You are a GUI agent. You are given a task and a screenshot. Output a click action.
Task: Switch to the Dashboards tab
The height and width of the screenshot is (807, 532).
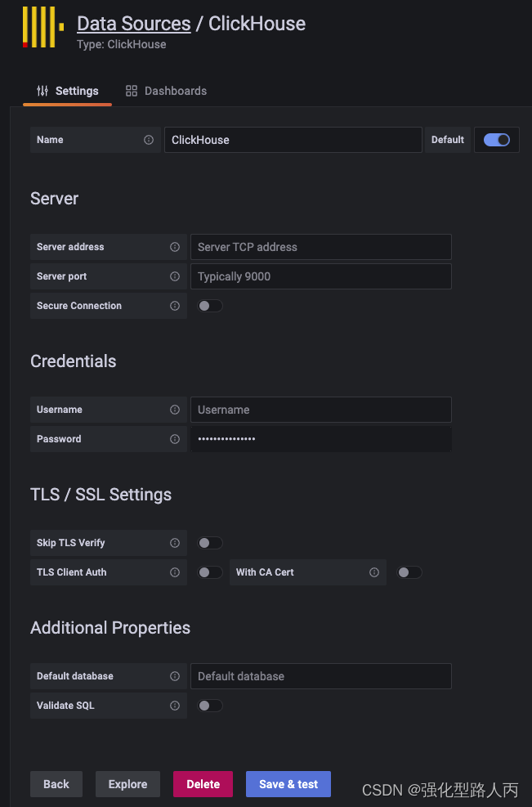166,91
